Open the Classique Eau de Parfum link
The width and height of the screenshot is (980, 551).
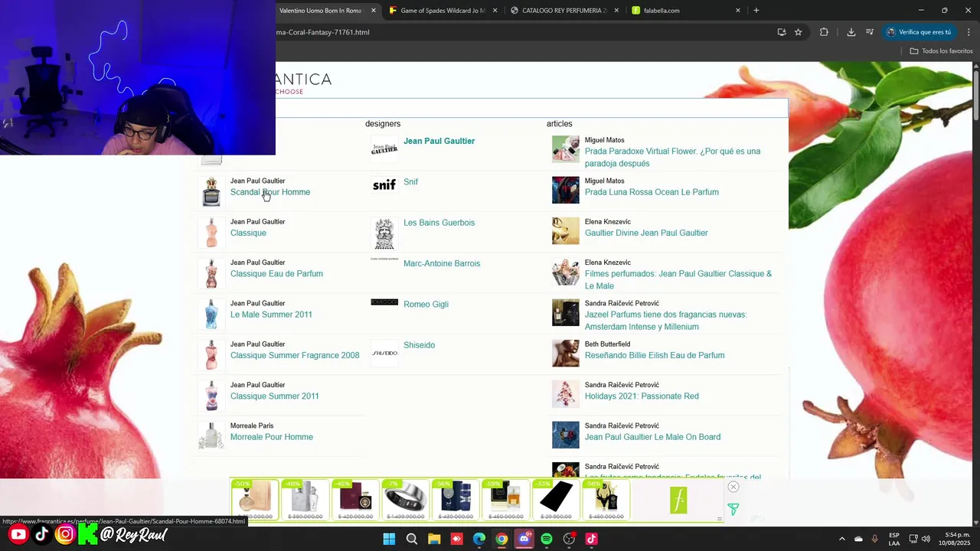click(276, 274)
